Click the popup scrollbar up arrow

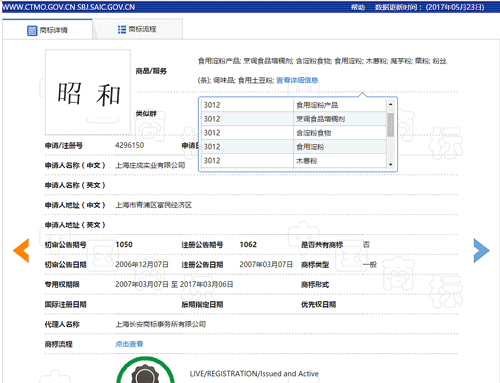coord(390,104)
